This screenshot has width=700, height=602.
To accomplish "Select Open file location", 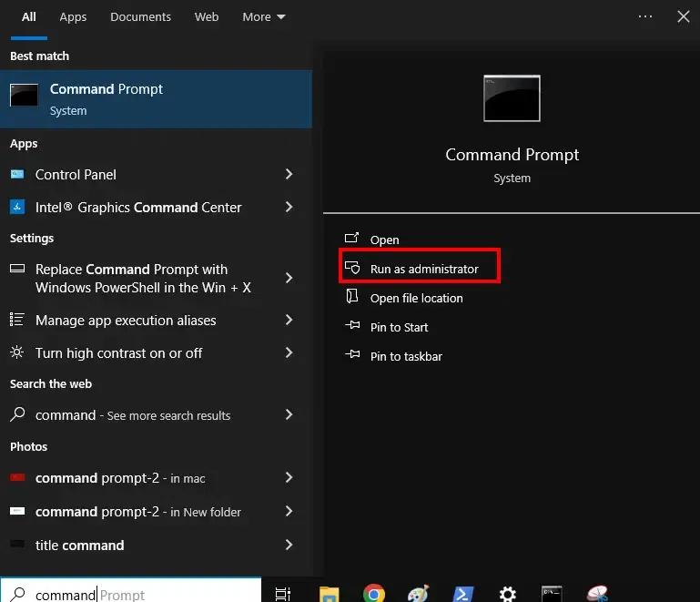I will pos(417,298).
